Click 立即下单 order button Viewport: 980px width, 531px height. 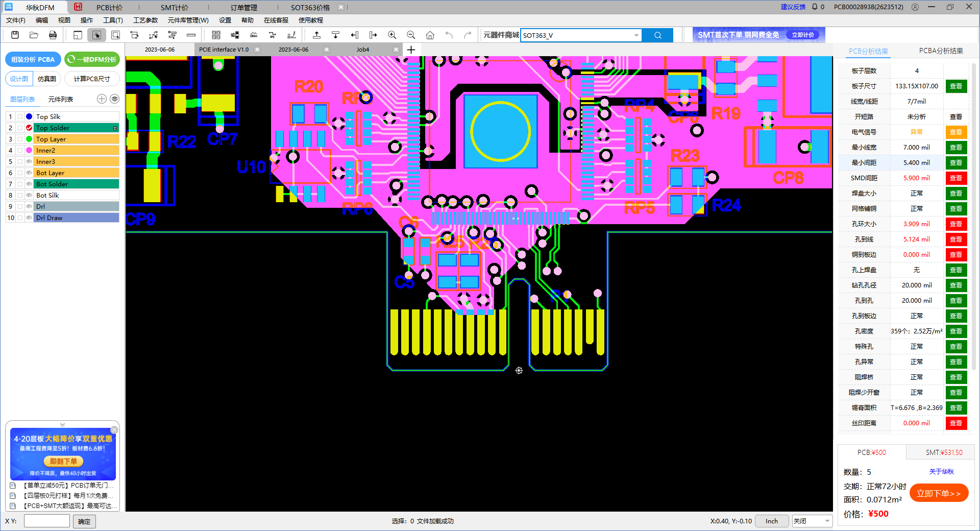939,493
